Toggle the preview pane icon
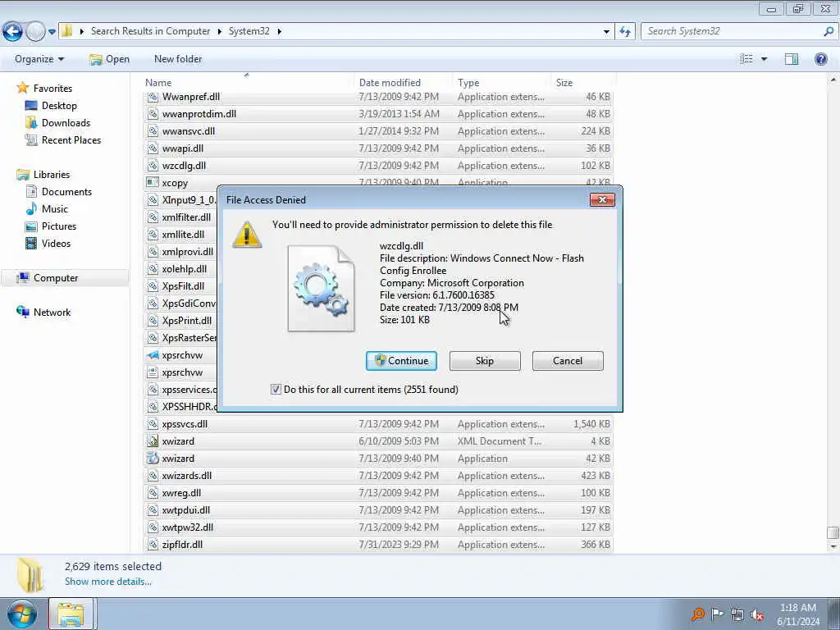840x630 pixels. point(792,59)
